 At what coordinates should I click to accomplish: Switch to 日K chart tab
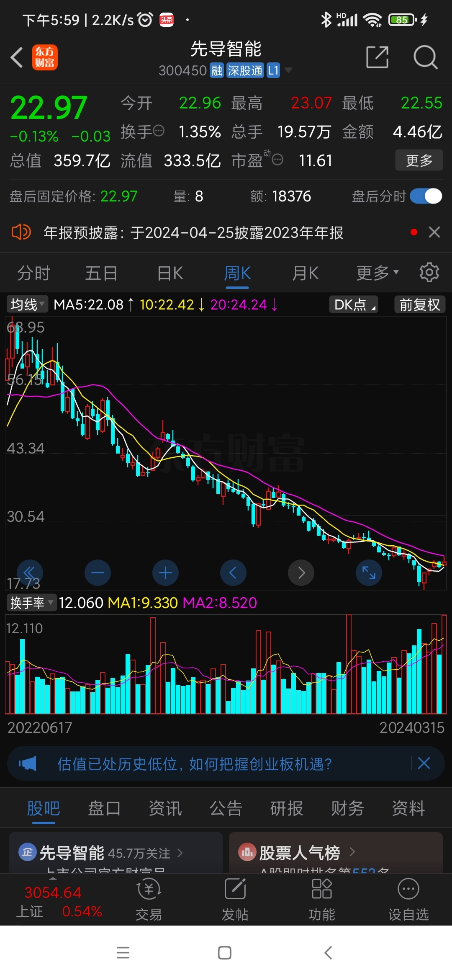click(170, 273)
